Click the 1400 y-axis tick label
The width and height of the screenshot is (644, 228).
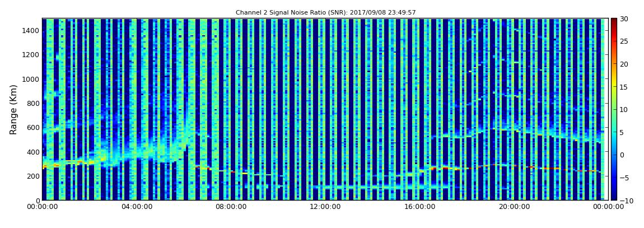coord(31,31)
